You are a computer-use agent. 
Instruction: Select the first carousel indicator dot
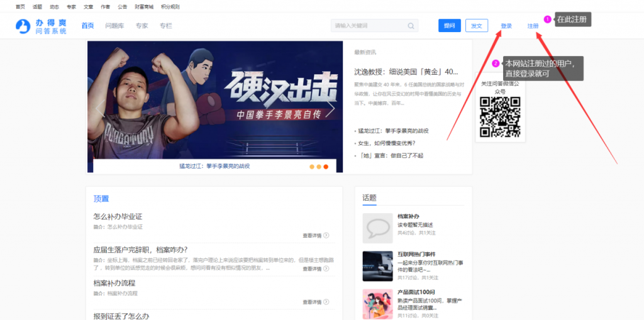pos(312,167)
